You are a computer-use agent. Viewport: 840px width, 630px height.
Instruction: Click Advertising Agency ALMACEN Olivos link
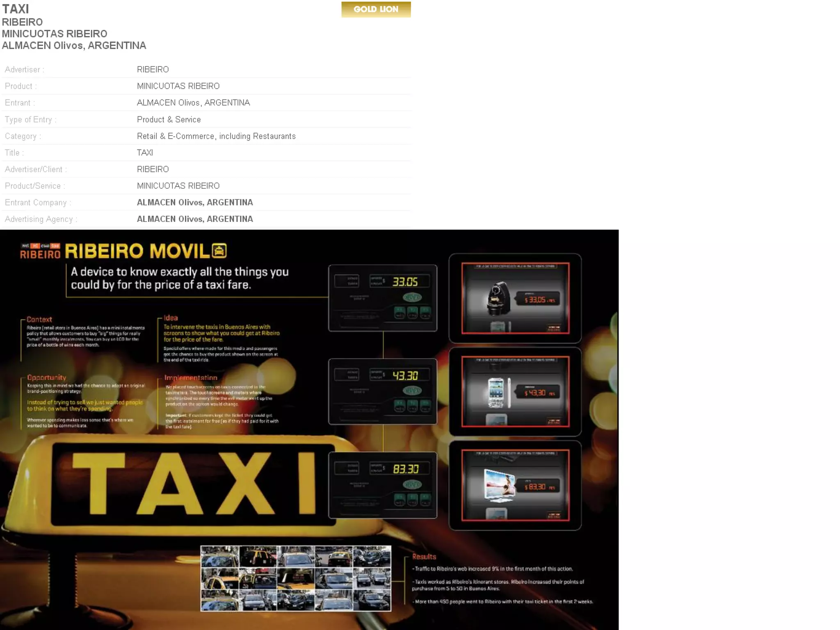pos(195,219)
